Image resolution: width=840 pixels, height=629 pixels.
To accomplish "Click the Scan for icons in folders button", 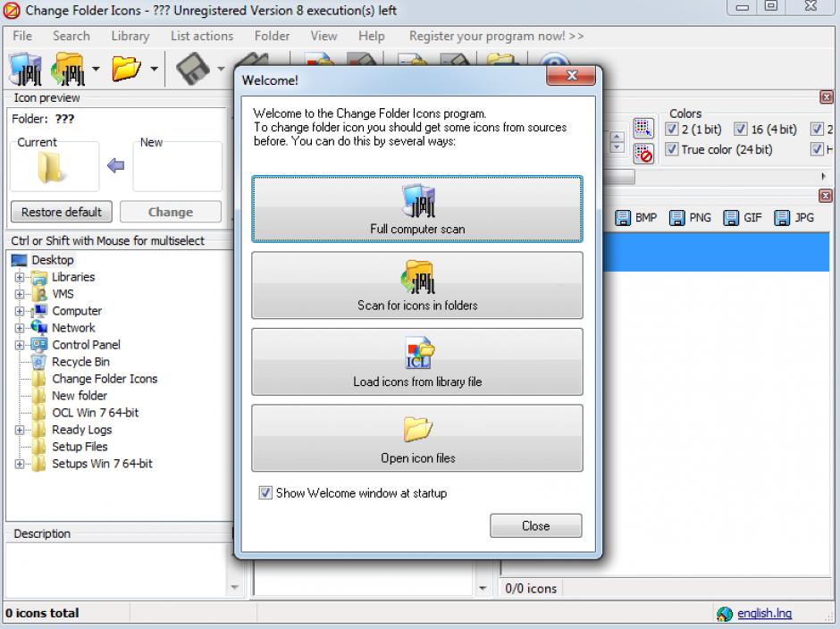I will point(417,286).
